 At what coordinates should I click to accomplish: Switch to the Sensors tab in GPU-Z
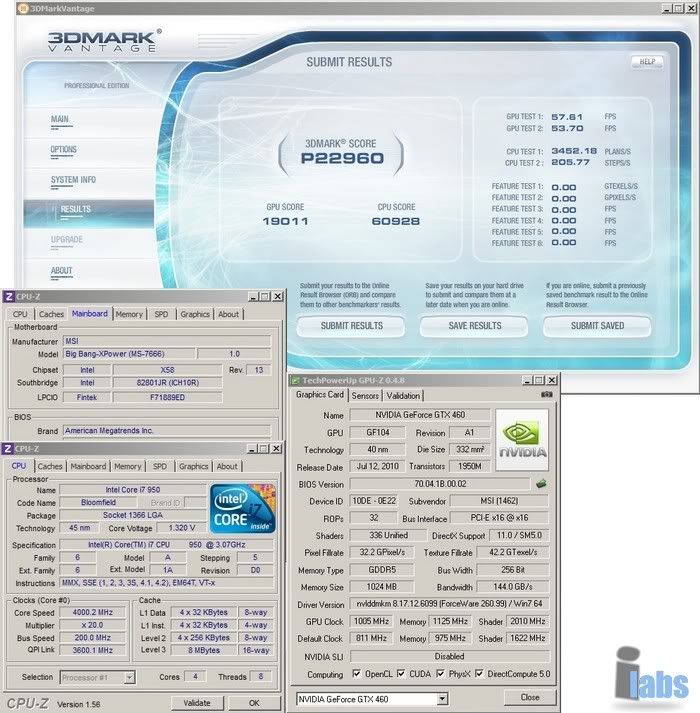[365, 395]
